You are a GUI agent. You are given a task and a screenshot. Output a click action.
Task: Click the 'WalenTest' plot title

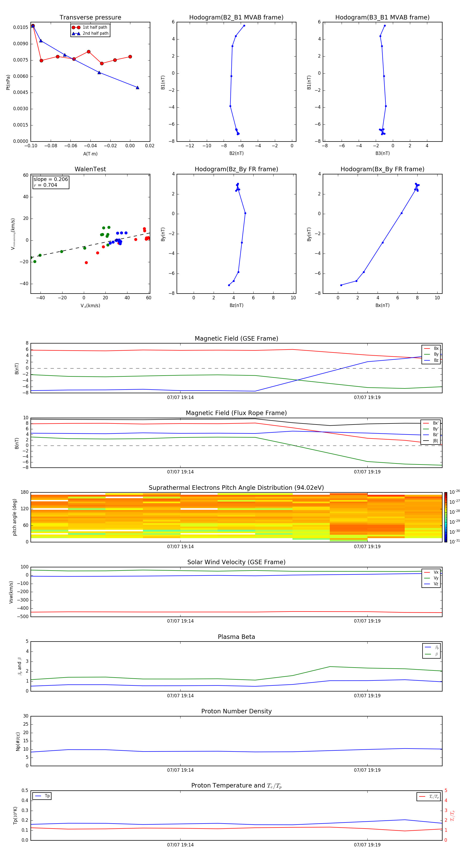click(90, 169)
